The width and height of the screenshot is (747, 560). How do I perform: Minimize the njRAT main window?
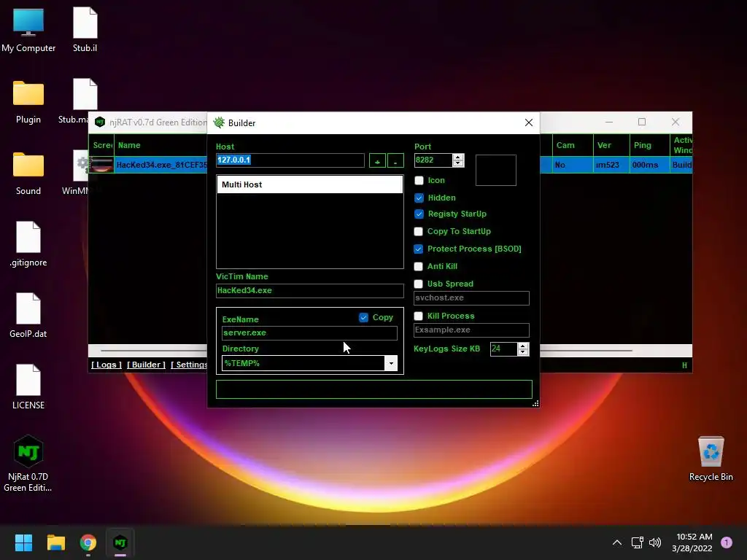(609, 122)
